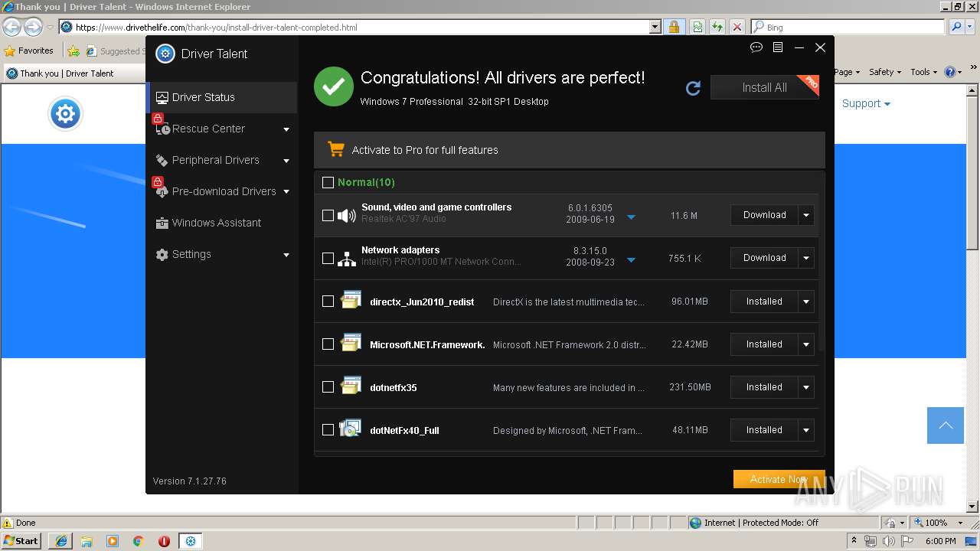Open Installed options arrow for directx_Jun2010_redist
Viewport: 980px width, 551px height.
(805, 302)
